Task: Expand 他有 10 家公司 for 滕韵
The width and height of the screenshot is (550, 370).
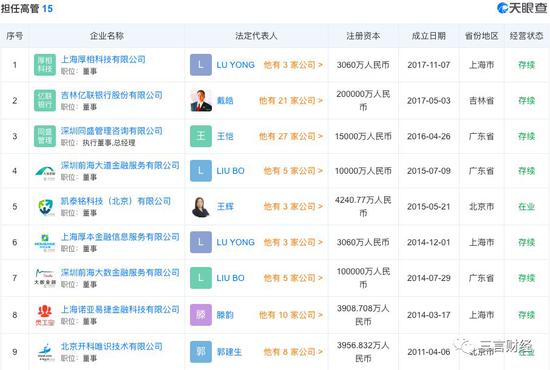Action: click(291, 315)
